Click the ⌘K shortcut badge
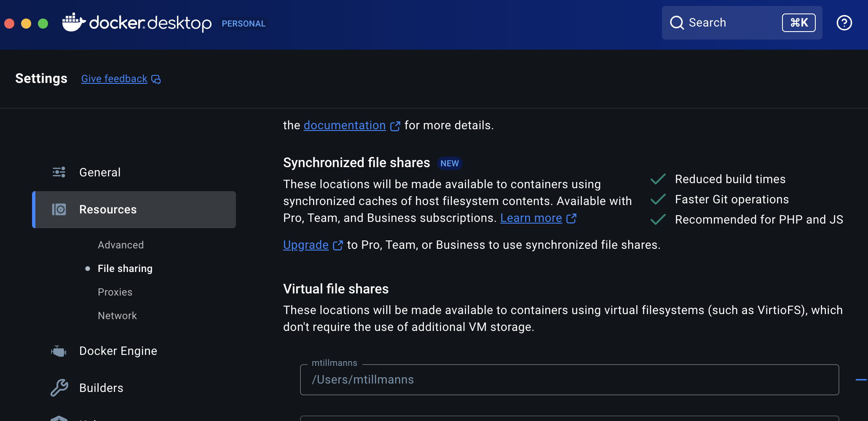Screen dimensions: 868x421 pos(799,23)
